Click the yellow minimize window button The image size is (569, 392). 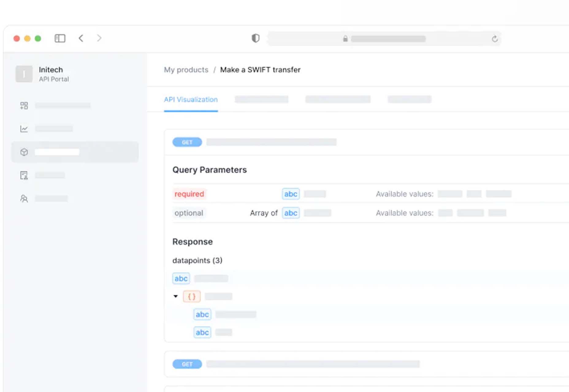tap(27, 38)
